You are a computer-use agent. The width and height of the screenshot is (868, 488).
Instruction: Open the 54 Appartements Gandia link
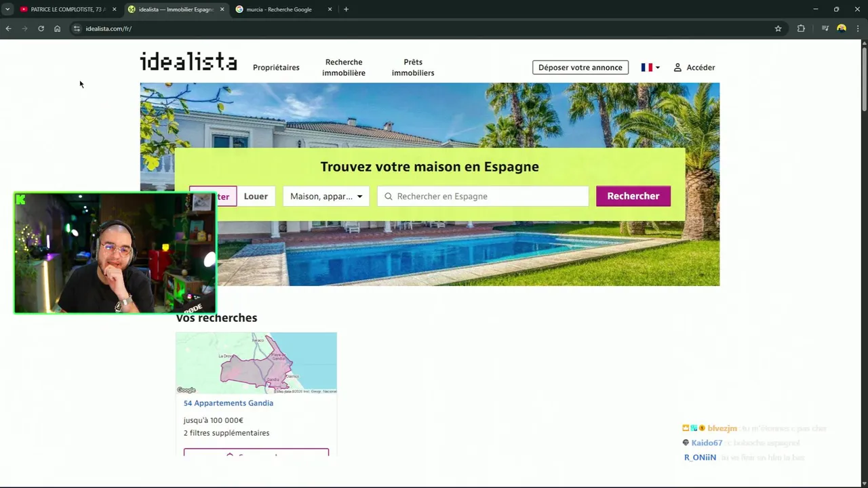click(229, 403)
